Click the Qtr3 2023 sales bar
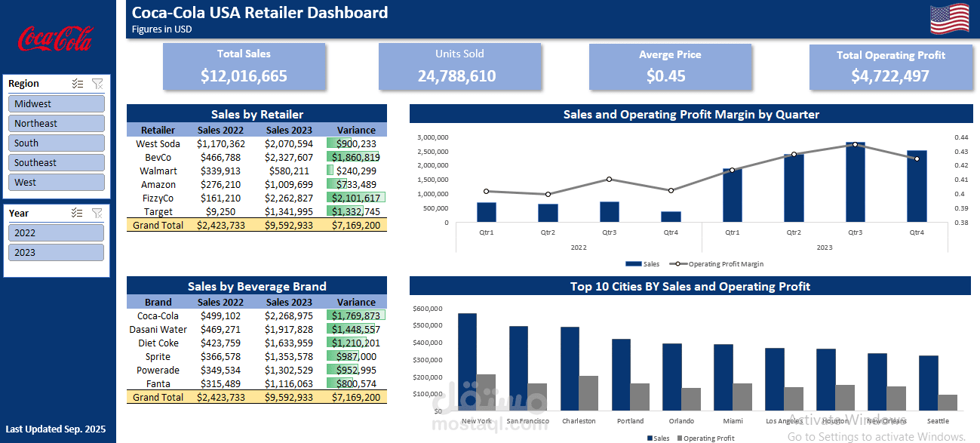980x443 pixels. (x=855, y=182)
